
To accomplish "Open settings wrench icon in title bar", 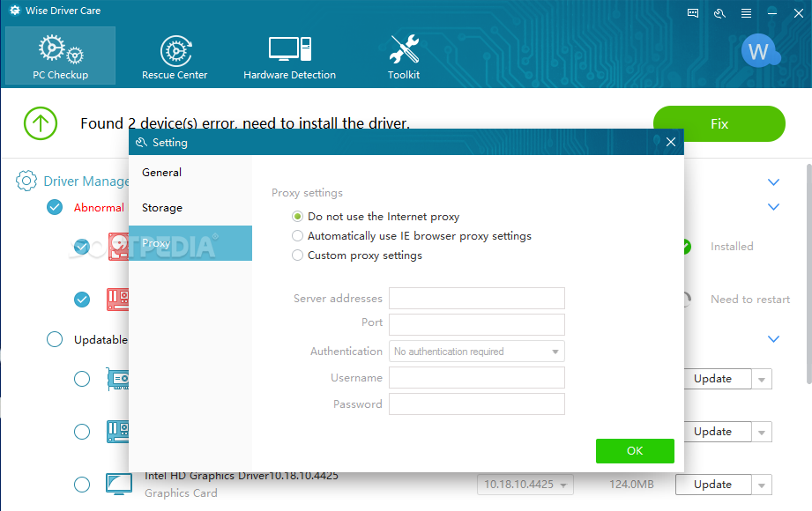I will click(719, 13).
